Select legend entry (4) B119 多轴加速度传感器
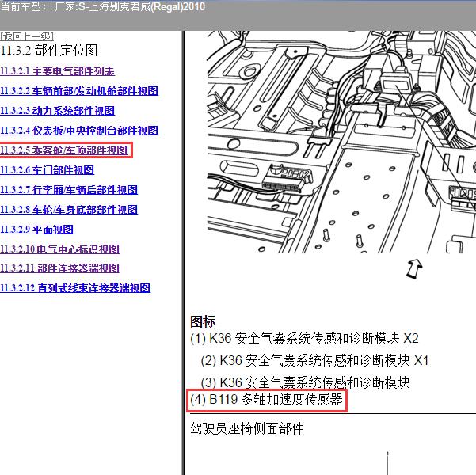Image resolution: width=476 pixels, height=475 pixels. (267, 400)
